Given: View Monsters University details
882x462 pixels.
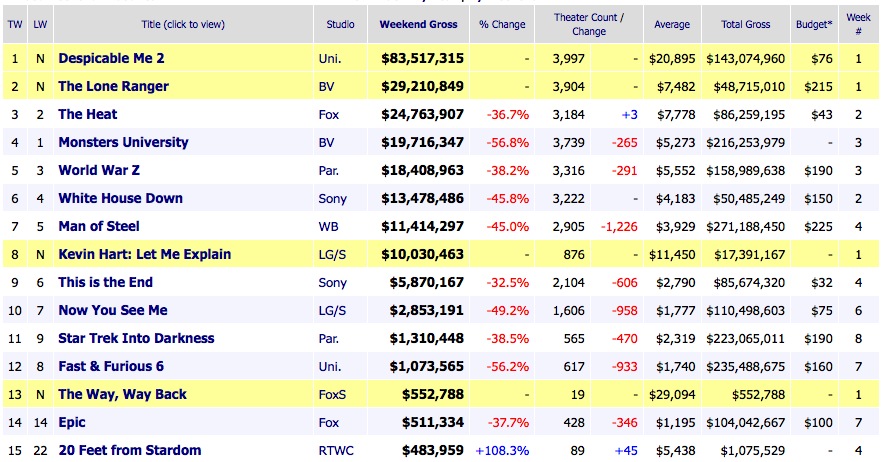Looking at the screenshot, I should point(123,142).
